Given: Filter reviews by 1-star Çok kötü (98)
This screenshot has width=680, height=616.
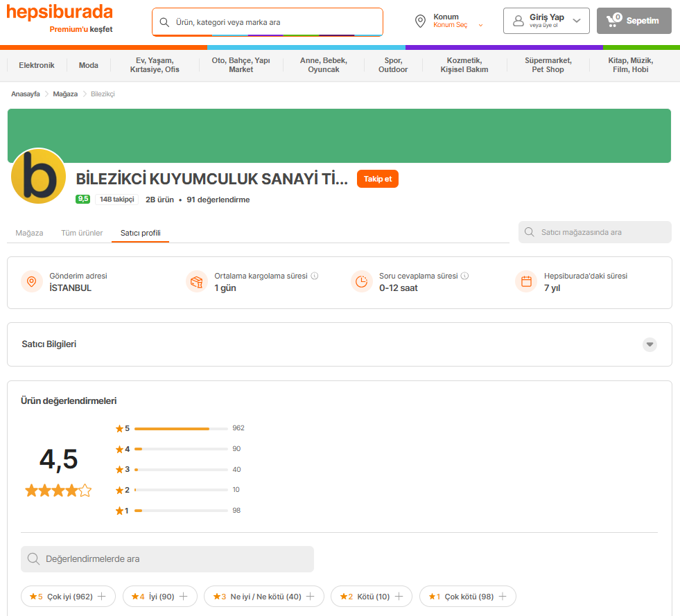Looking at the screenshot, I should [467, 597].
